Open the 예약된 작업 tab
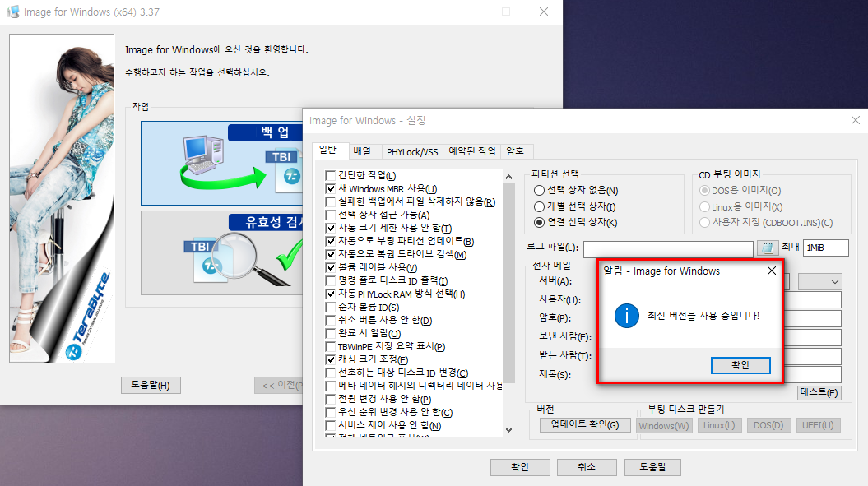This screenshot has width=868, height=486. pos(472,151)
